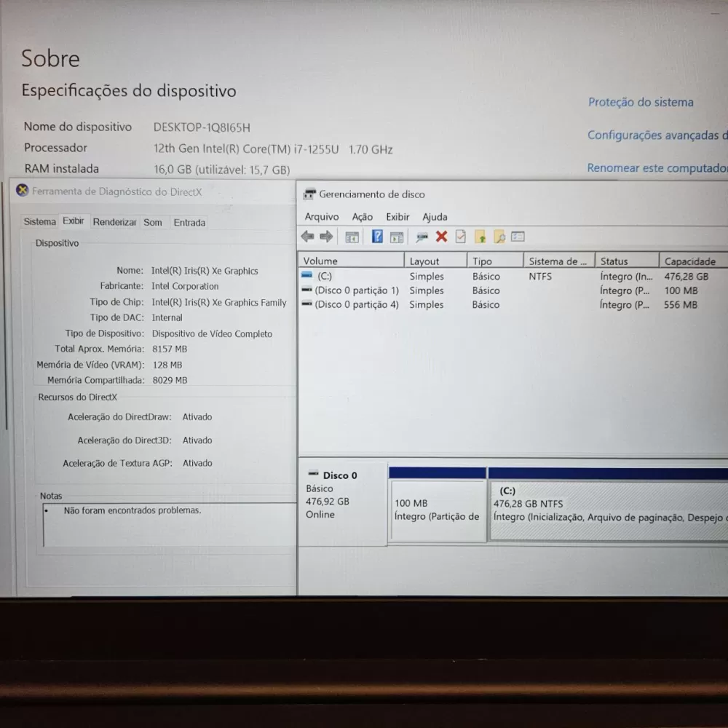Switch to the Som tab

pyautogui.click(x=153, y=222)
